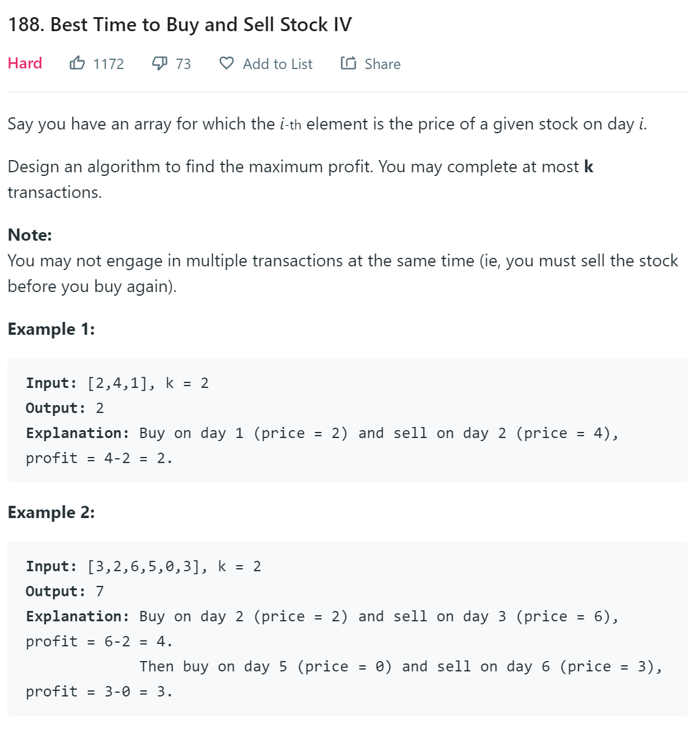700x738 pixels.
Task: Click the dislike count 73
Action: pos(183,64)
